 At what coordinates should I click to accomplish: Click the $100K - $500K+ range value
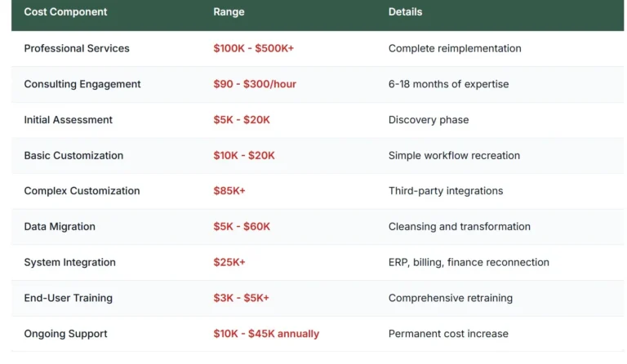click(253, 48)
